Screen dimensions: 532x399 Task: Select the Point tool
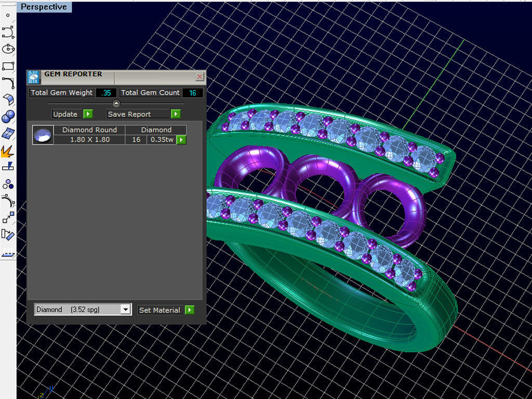coord(8,15)
